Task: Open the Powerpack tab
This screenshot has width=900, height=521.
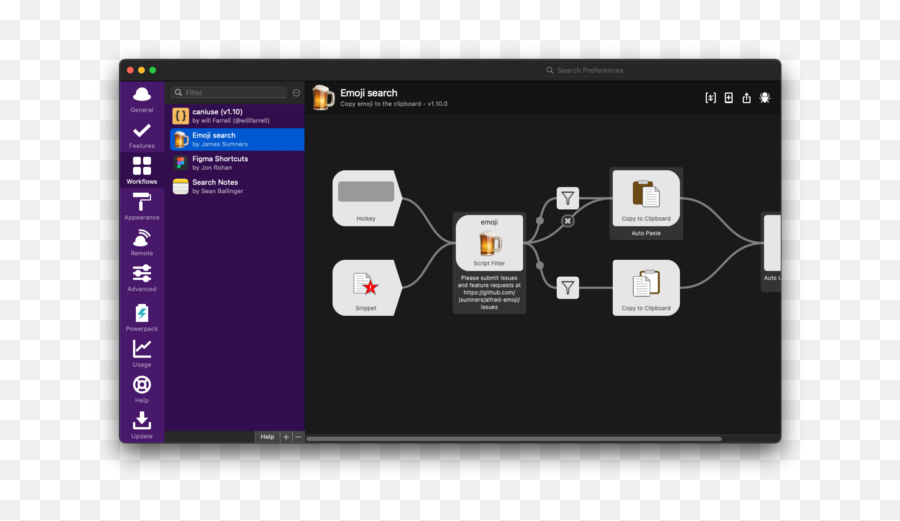Action: [142, 317]
